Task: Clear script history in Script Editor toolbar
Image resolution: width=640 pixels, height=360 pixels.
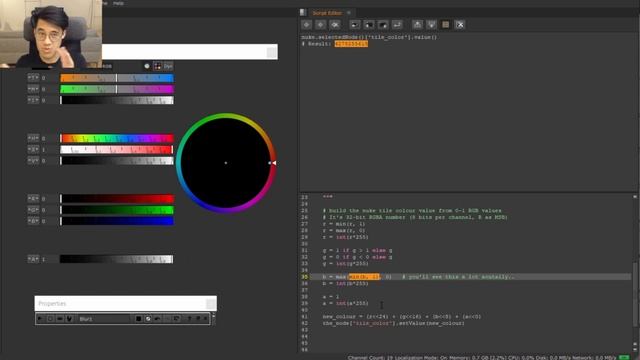Action: point(335,24)
